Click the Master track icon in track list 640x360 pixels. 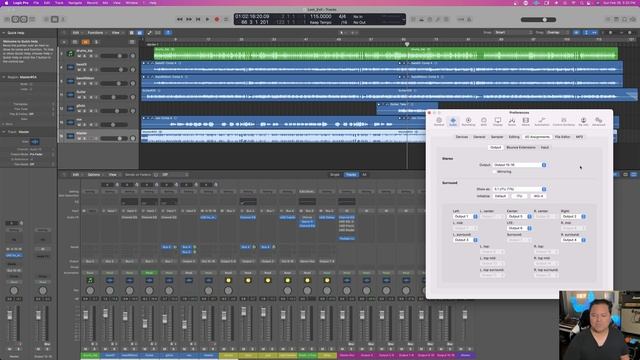click(70, 136)
